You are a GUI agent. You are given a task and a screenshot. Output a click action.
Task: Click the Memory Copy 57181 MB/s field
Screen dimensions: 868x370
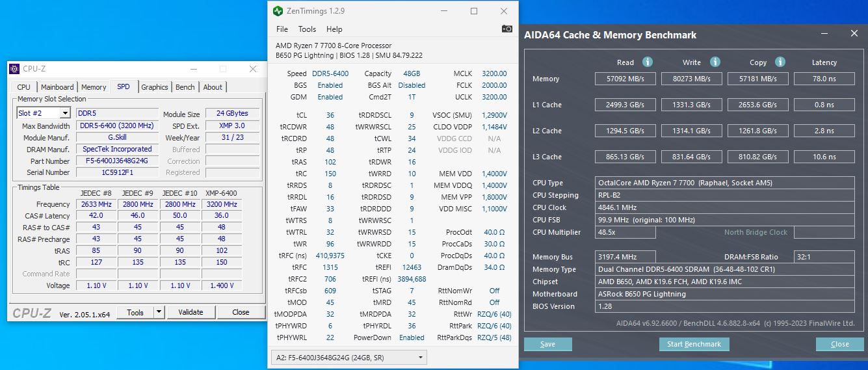click(758, 79)
